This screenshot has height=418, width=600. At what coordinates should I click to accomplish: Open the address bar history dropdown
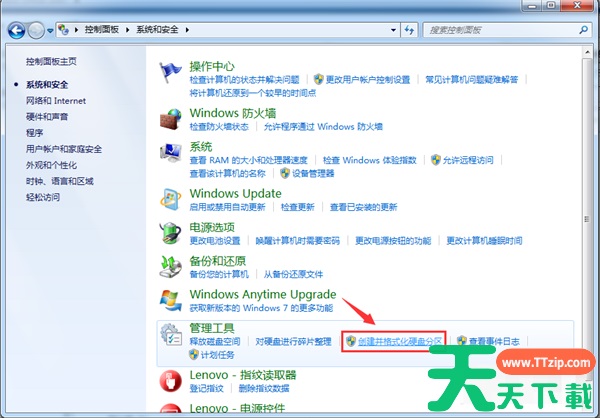[393, 30]
